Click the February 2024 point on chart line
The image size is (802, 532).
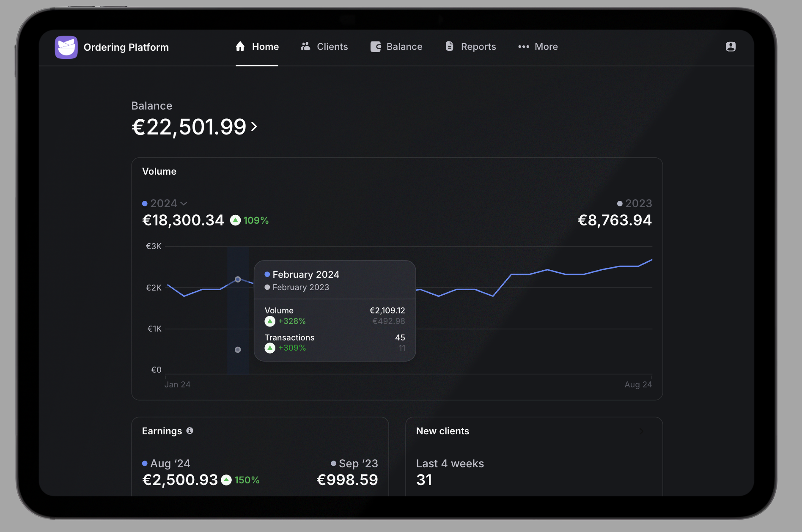coord(238,280)
